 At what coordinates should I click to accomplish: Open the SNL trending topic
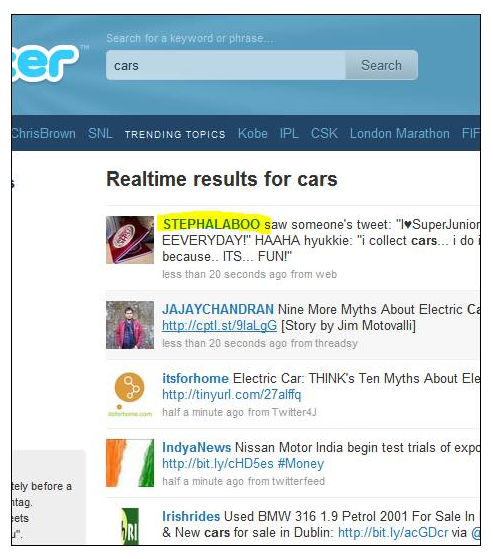(x=100, y=134)
